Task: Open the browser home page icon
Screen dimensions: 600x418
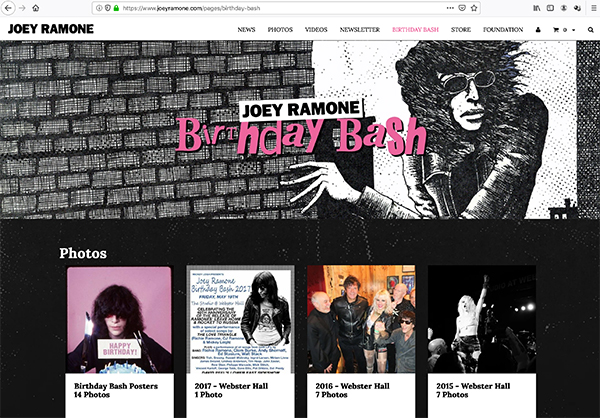Action: pos(36,8)
